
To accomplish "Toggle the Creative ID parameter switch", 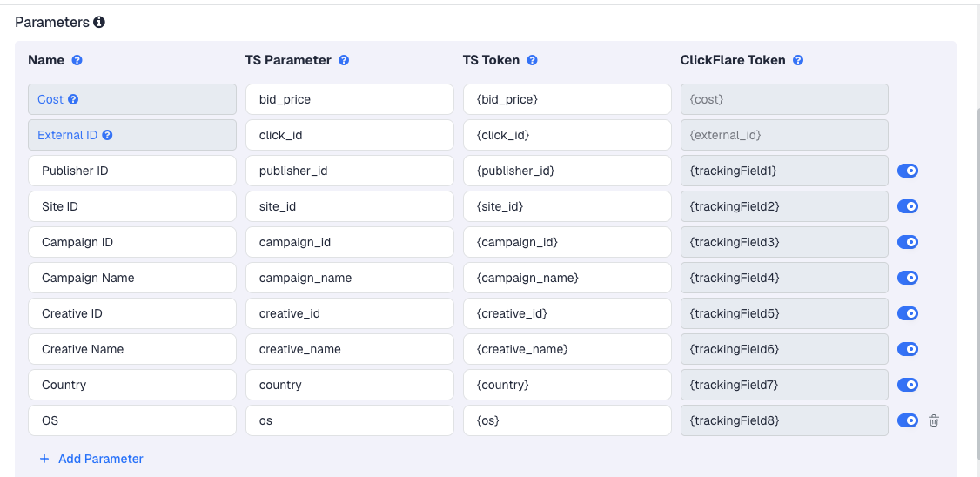I will click(x=908, y=313).
